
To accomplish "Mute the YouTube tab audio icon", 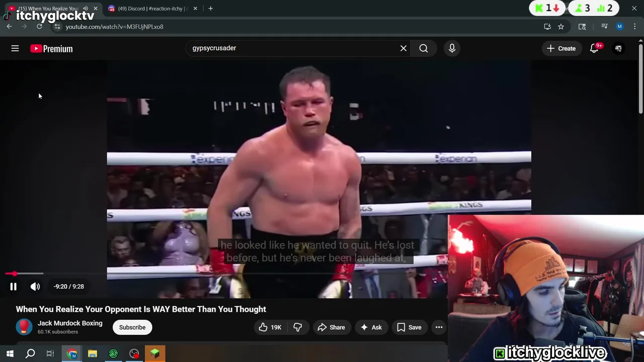I will [x=86, y=9].
